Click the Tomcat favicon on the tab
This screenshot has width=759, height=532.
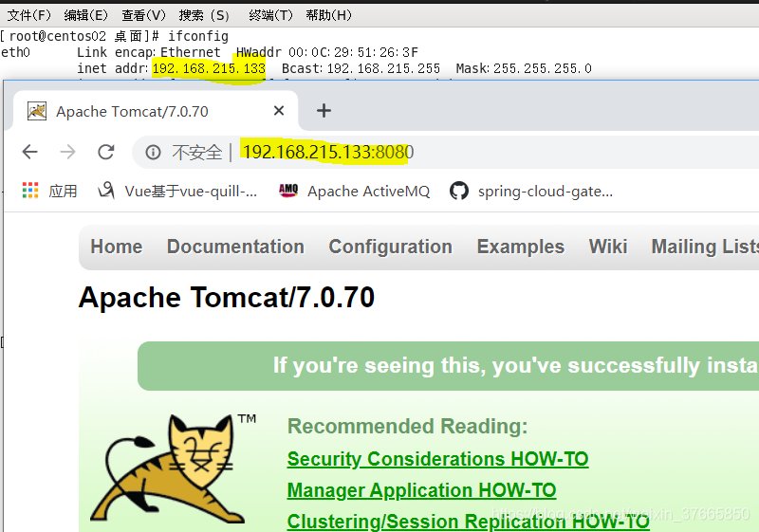(x=37, y=111)
